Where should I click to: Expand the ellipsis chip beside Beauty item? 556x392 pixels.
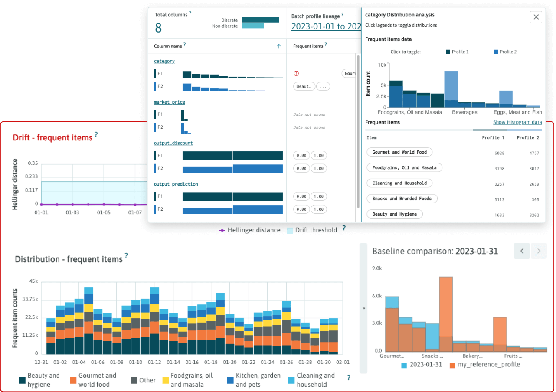(x=322, y=86)
